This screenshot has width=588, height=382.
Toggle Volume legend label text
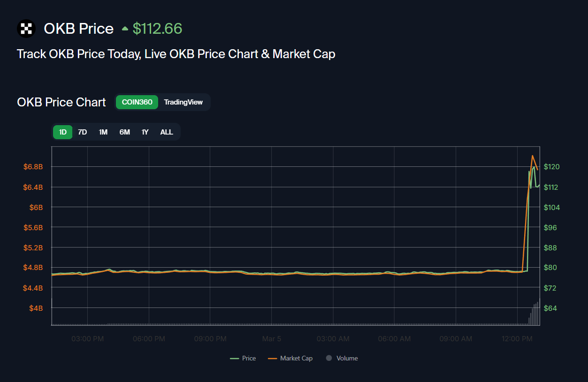347,359
